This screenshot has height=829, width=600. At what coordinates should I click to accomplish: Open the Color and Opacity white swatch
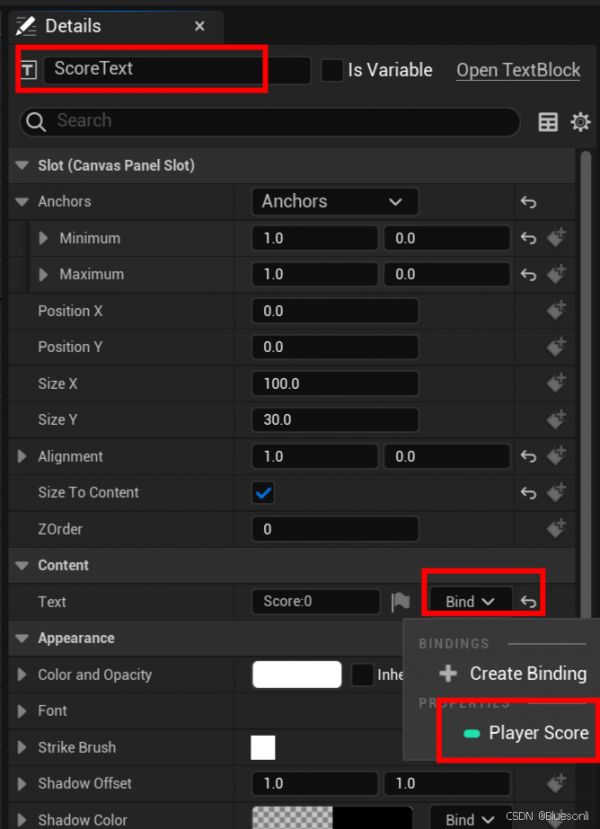pyautogui.click(x=297, y=675)
